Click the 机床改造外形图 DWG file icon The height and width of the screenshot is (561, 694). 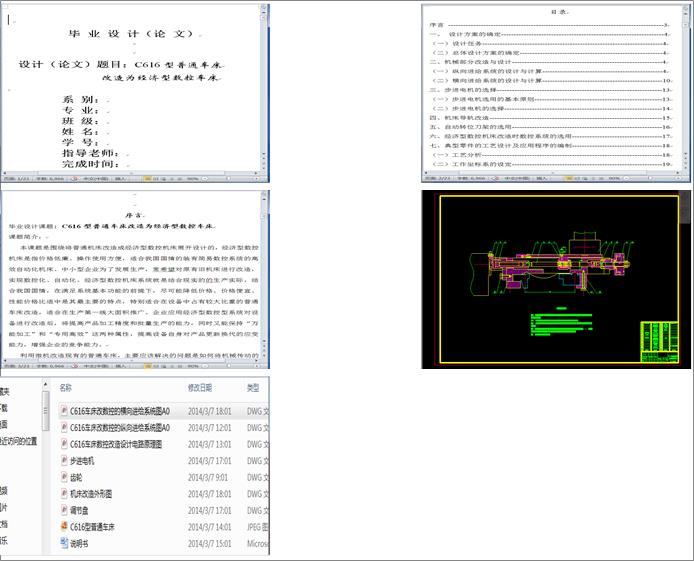pyautogui.click(x=64, y=494)
